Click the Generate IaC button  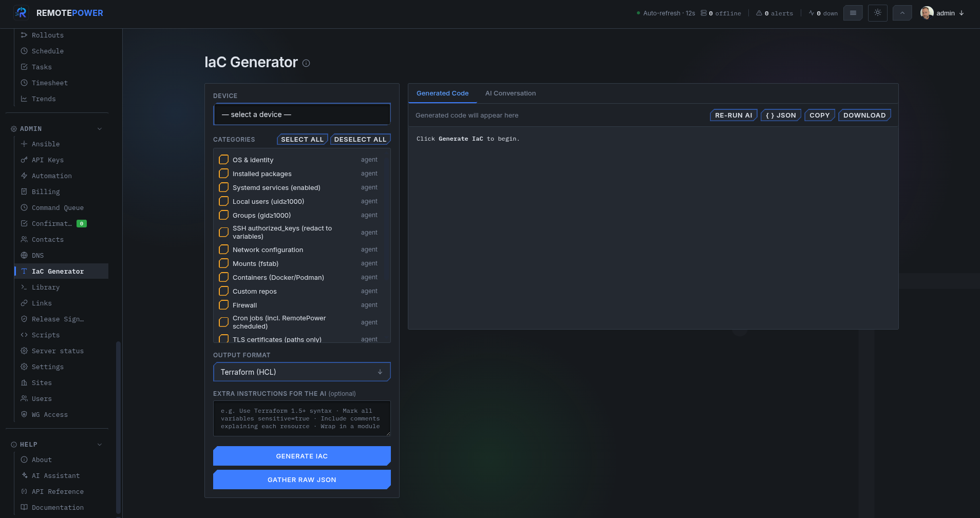[302, 456]
